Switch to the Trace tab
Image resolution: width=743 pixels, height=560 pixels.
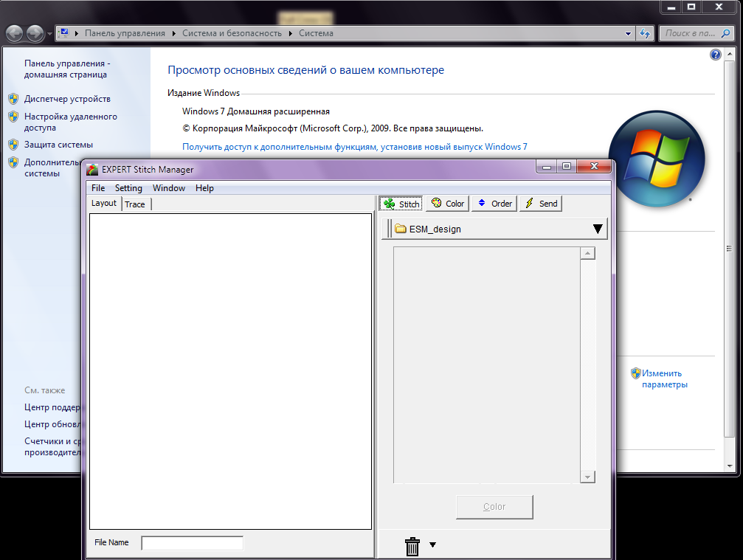(135, 204)
